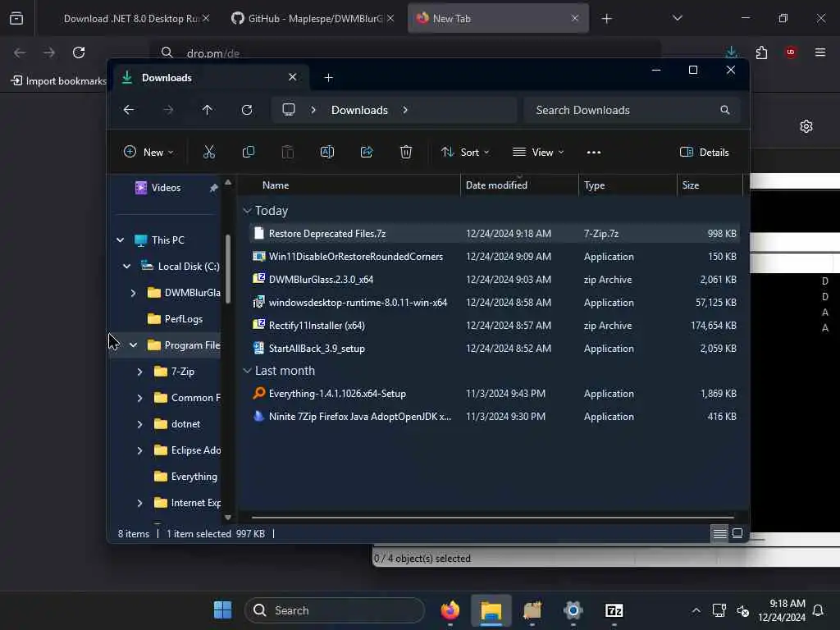Image resolution: width=840 pixels, height=630 pixels.
Task: Select Win11DisableOrRestoreRoundedCorners file
Action: point(495,257)
